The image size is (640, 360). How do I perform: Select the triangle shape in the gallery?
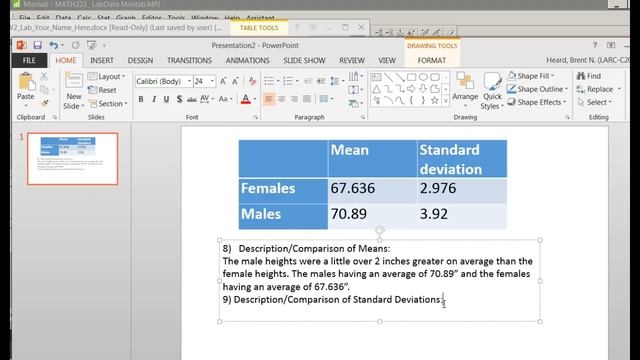tap(376, 89)
